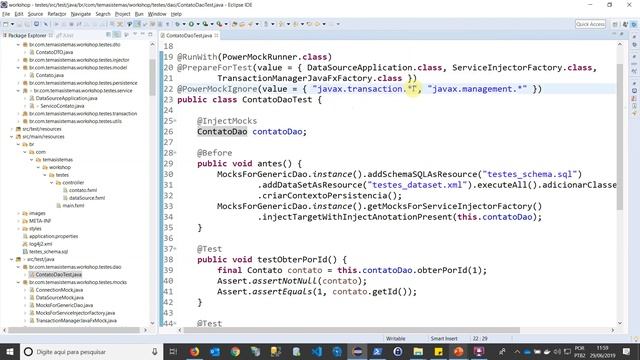Select ContatoDTO.java in the tree
The image size is (640, 360).
[x=54, y=52]
